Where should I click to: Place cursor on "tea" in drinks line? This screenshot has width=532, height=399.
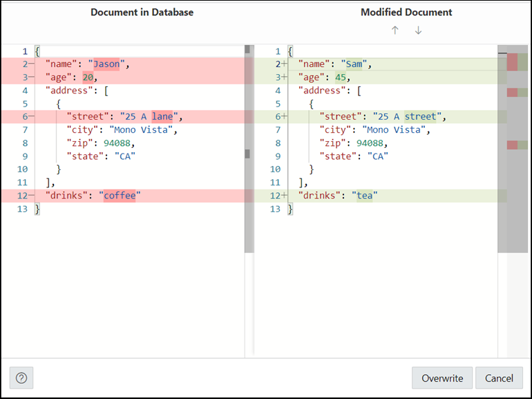tap(364, 195)
